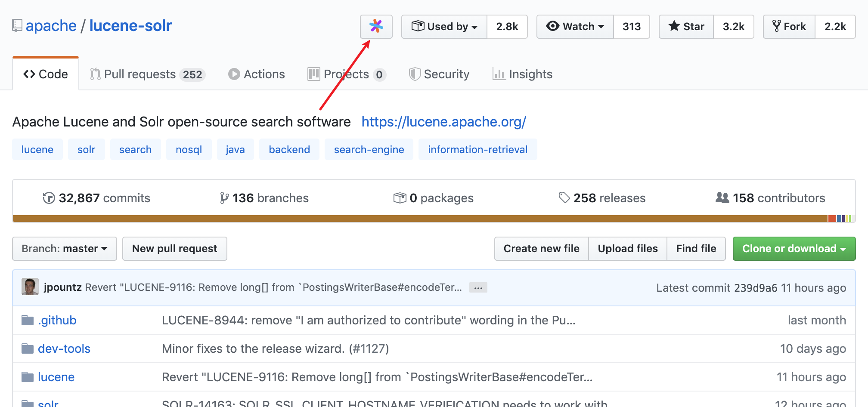Star the lucene-solr repository
The width and height of the screenshot is (868, 407).
coord(686,26)
